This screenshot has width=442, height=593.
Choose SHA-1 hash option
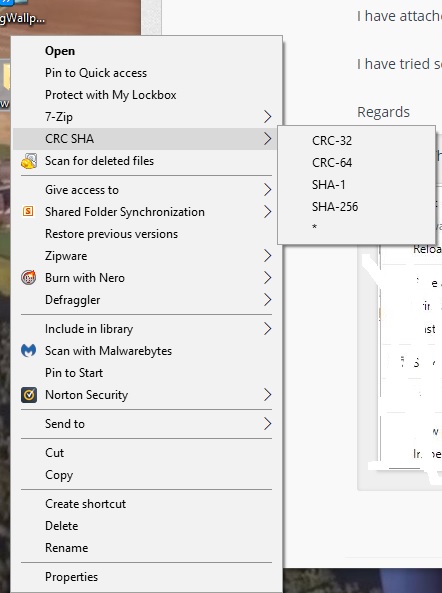point(357,185)
